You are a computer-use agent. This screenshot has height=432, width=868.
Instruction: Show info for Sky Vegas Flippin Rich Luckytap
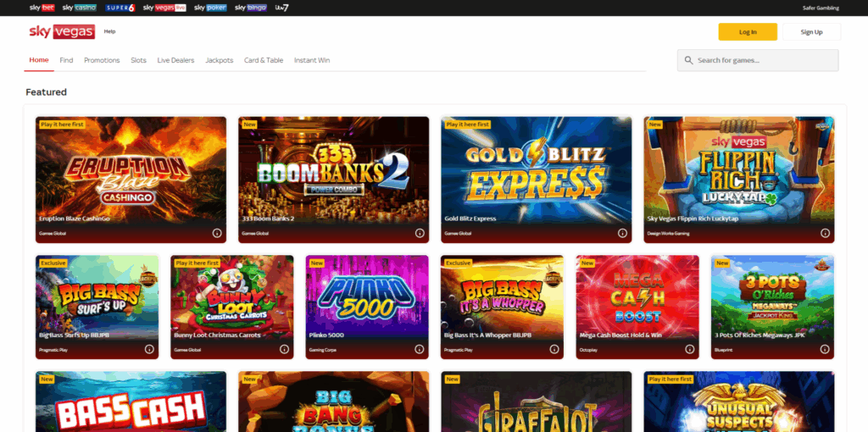click(x=825, y=233)
